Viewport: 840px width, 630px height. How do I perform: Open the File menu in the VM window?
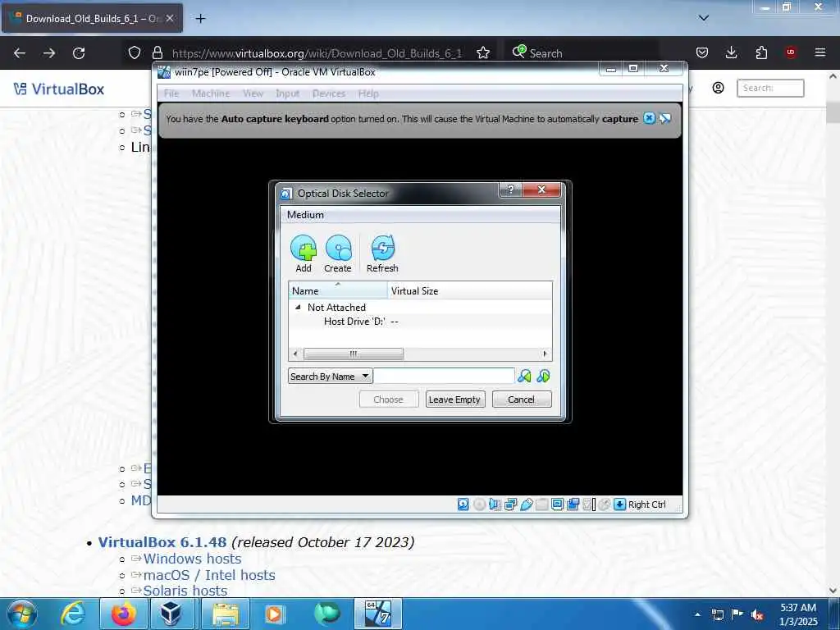point(171,94)
